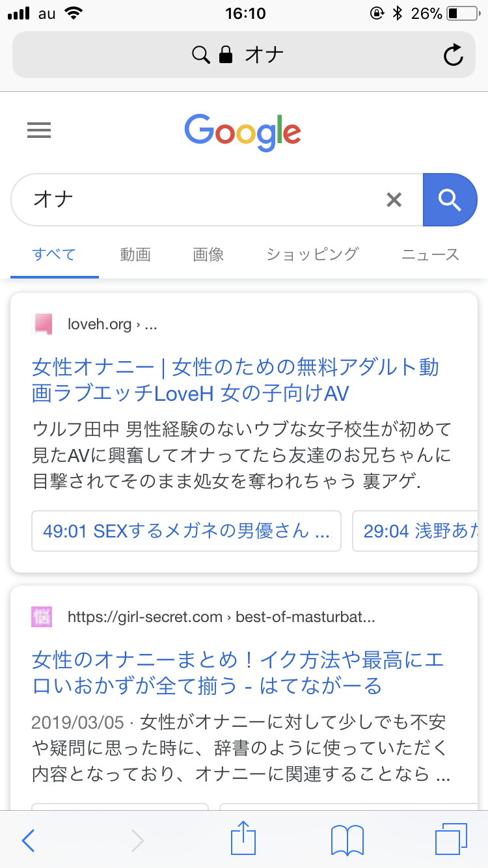Go back with Safari back arrow

pos(28,840)
